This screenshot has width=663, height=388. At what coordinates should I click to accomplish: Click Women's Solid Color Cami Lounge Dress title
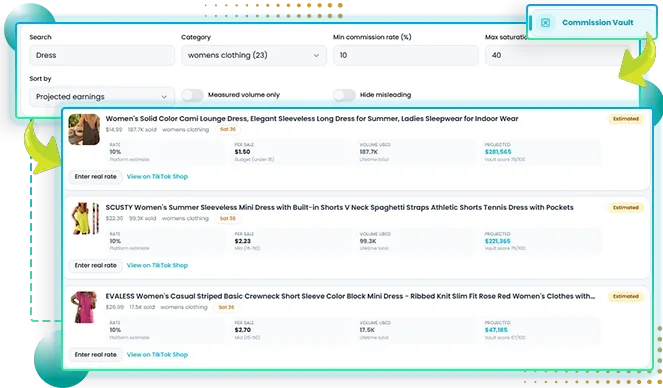[312, 119]
